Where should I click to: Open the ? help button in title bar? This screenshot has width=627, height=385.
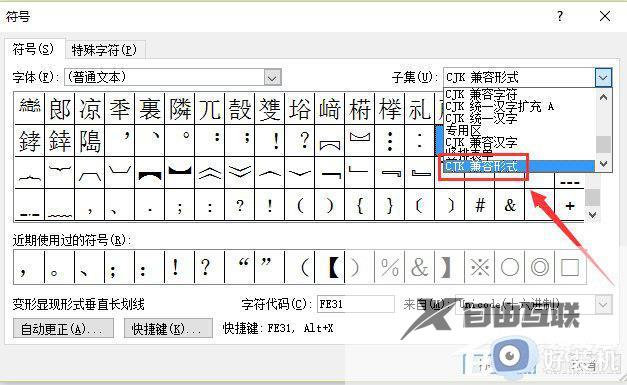(x=560, y=16)
